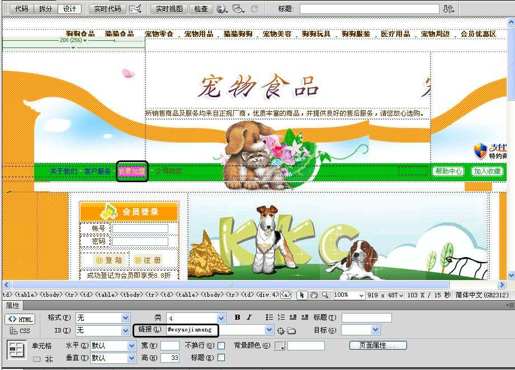The width and height of the screenshot is (515, 370).
Task: Click the point-to-file target icon
Action: coord(281,331)
